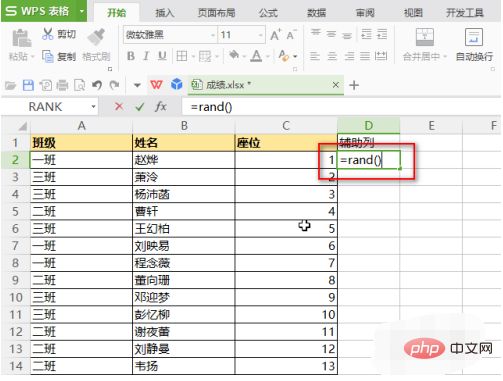Expand the Merge and Center dropdown
503x381 pixels.
click(x=445, y=57)
